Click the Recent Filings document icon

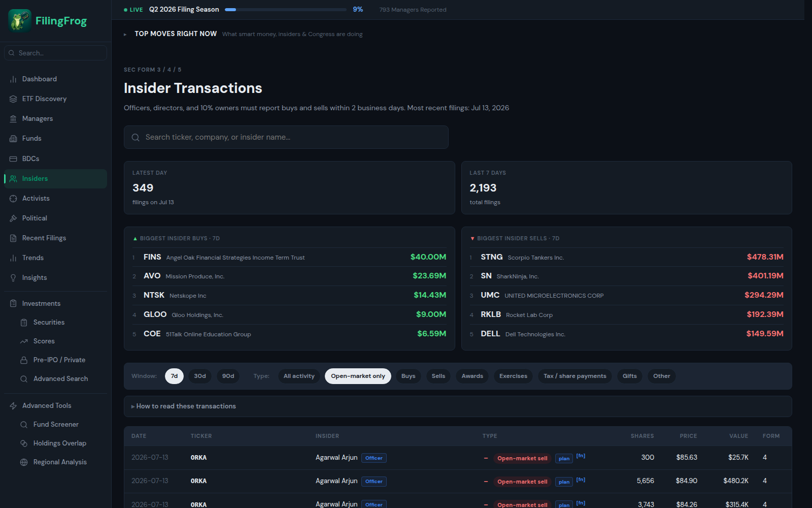tap(13, 238)
